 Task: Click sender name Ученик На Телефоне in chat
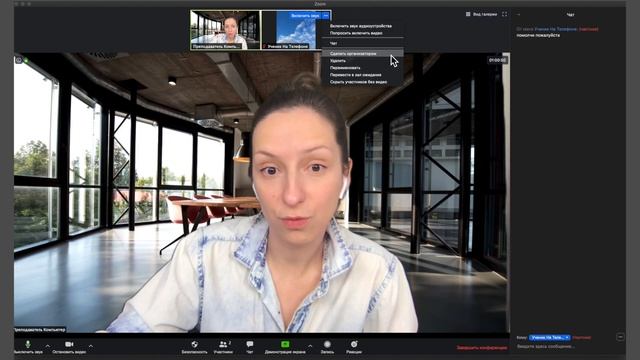point(556,29)
